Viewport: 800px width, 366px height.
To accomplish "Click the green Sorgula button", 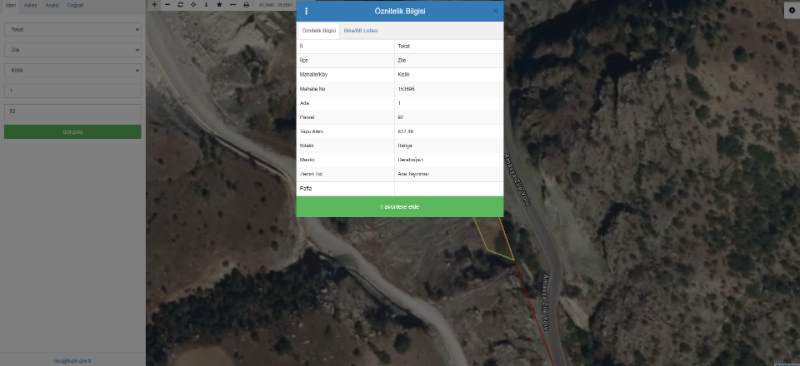I will tap(73, 132).
